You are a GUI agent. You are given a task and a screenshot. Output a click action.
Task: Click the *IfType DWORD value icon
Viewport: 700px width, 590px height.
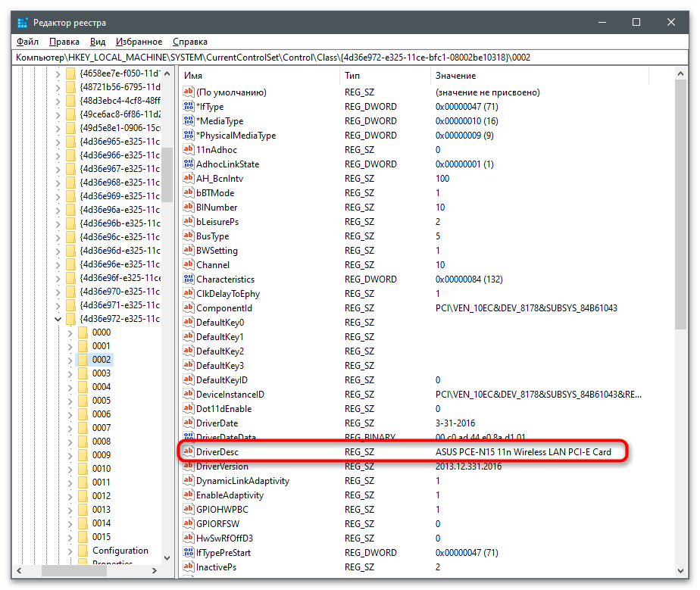(189, 106)
